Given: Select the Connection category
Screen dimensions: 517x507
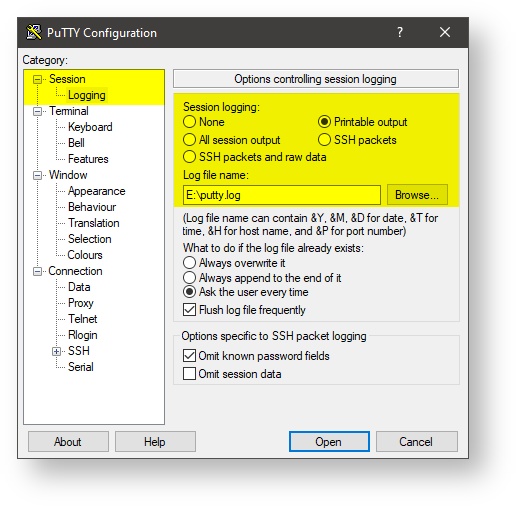Looking at the screenshot, I should pos(75,271).
